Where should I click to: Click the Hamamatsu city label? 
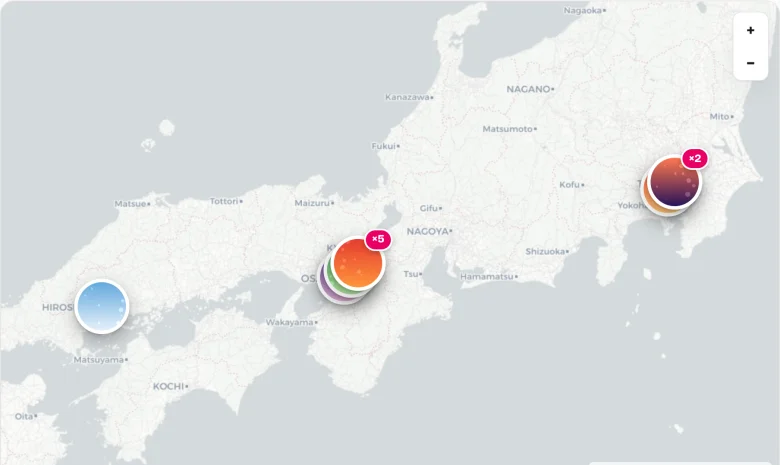click(487, 276)
